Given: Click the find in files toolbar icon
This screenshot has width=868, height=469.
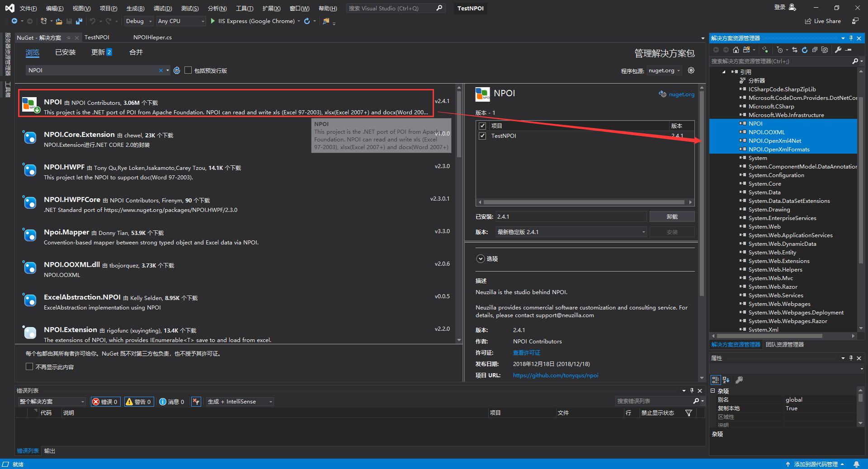Looking at the screenshot, I should coord(326,21).
